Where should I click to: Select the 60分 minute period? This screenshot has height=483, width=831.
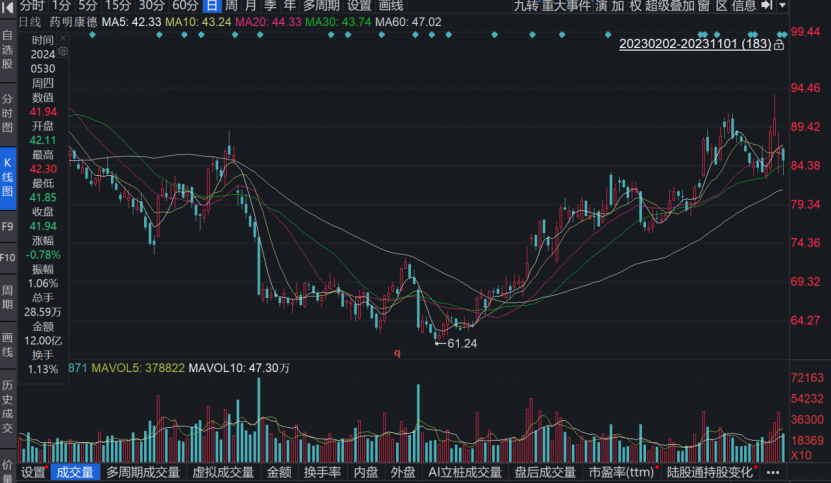click(x=185, y=6)
